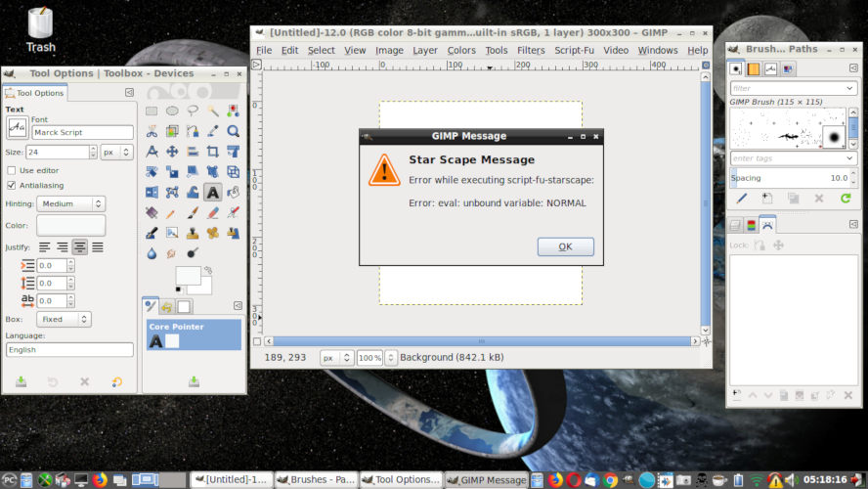Select the Warp Transform wave tool
The image size is (868, 489).
[x=193, y=192]
